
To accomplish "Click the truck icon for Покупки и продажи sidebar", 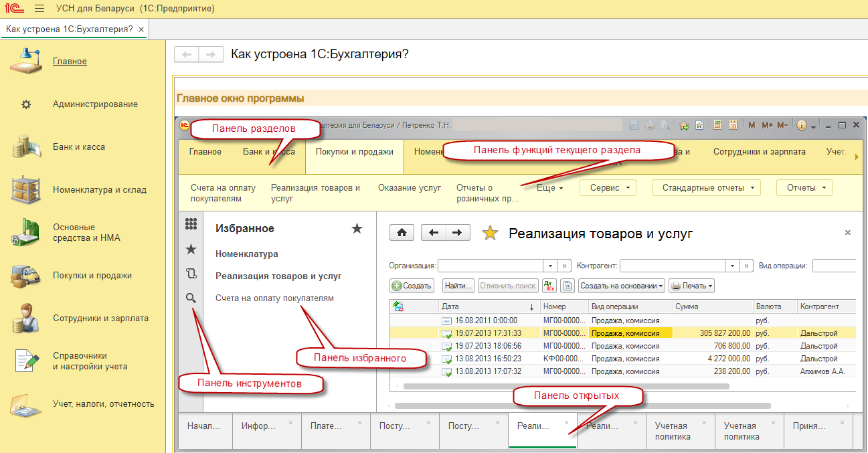I will [x=26, y=275].
